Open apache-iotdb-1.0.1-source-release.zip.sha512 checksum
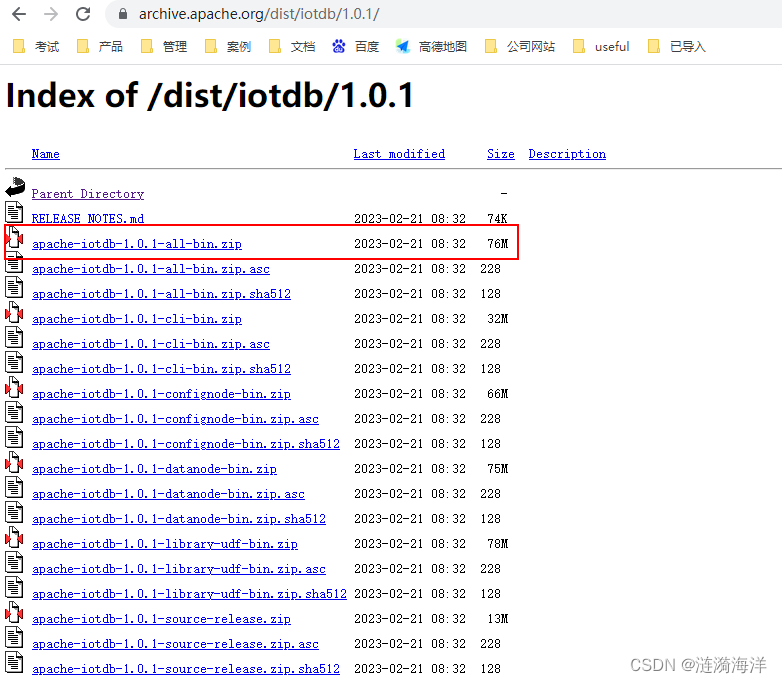This screenshot has height=683, width=782. coord(186,669)
